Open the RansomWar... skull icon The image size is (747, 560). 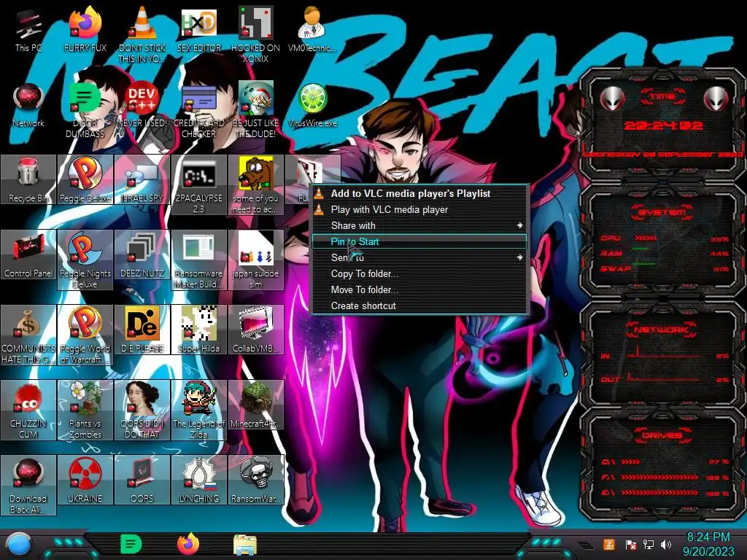[256, 480]
